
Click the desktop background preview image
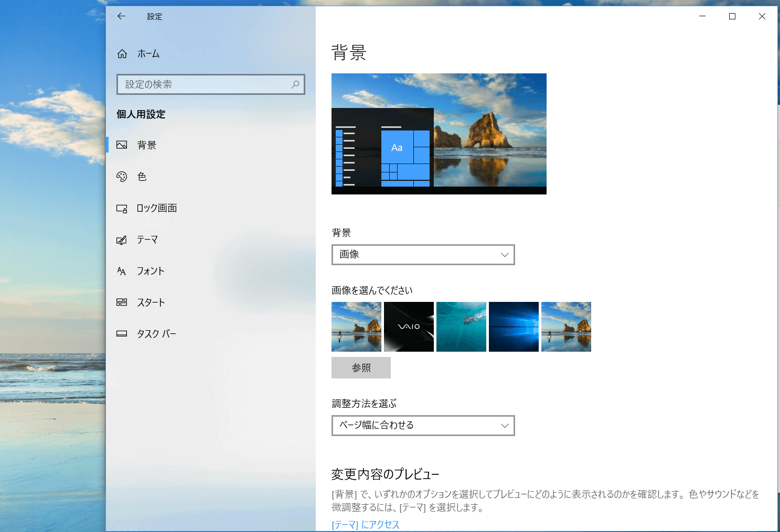pyautogui.click(x=439, y=134)
